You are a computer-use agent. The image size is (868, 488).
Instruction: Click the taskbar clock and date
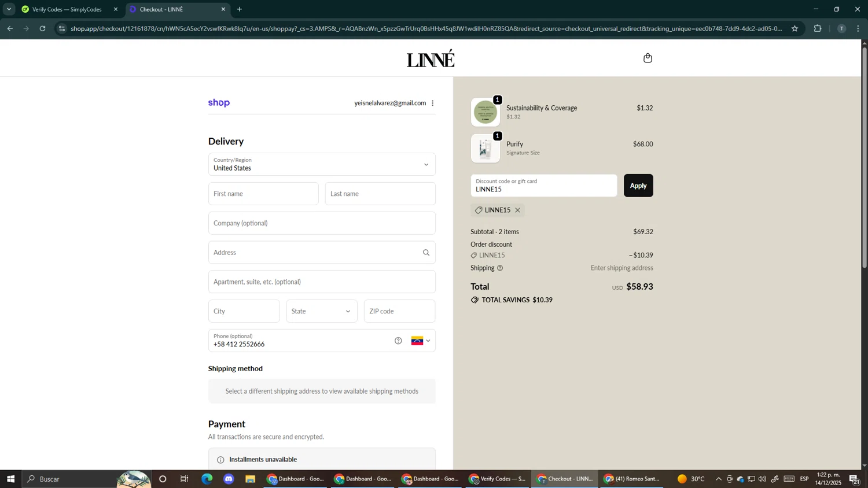click(x=829, y=479)
